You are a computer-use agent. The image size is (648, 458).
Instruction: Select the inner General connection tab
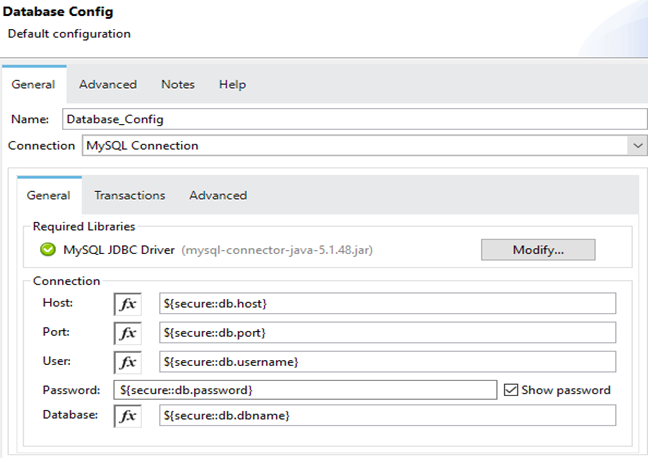tap(48, 196)
